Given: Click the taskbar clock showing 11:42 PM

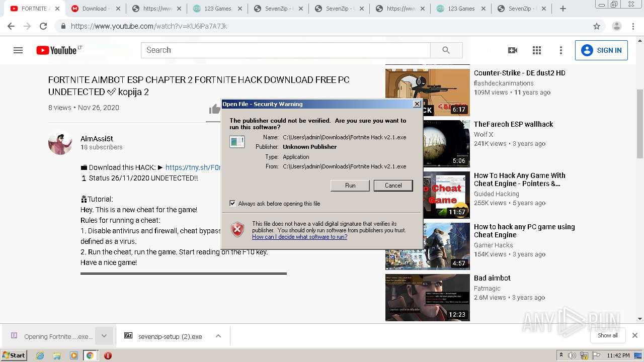Looking at the screenshot, I should point(618,355).
